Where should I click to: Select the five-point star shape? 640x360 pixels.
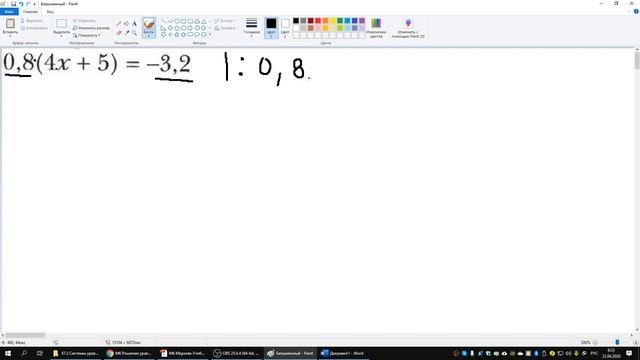177,35
